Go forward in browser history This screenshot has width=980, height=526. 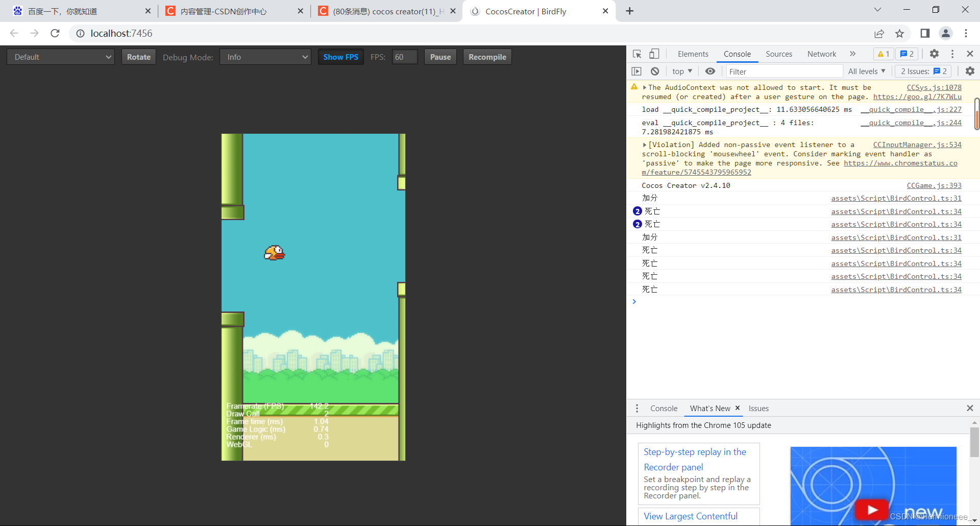pyautogui.click(x=34, y=33)
